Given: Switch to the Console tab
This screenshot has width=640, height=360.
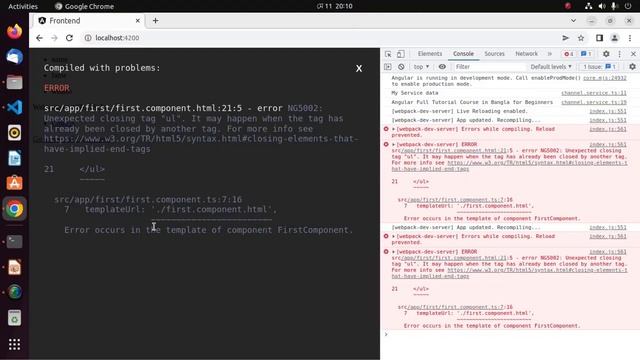Looking at the screenshot, I should point(463,54).
